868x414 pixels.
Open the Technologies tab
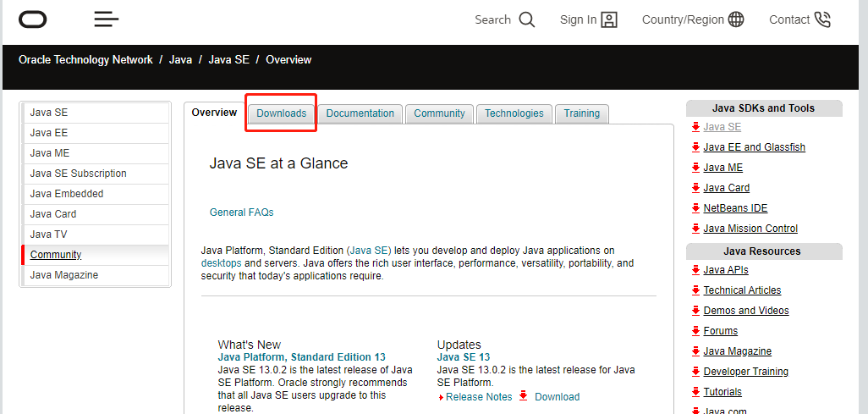click(x=514, y=113)
